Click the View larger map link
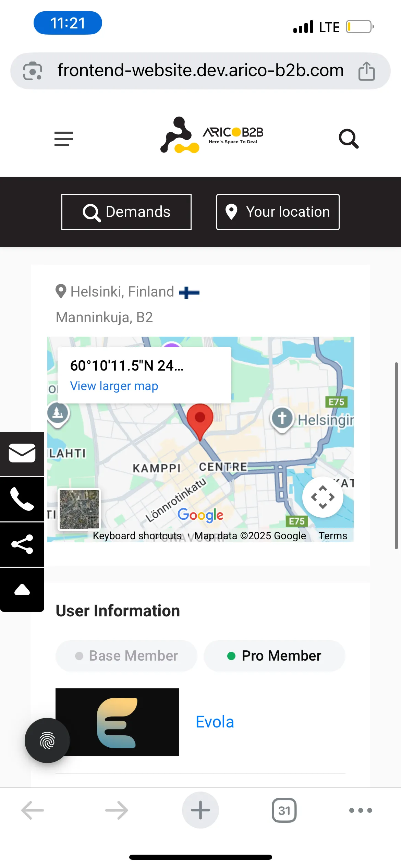Image resolution: width=401 pixels, height=868 pixels. pos(114,386)
